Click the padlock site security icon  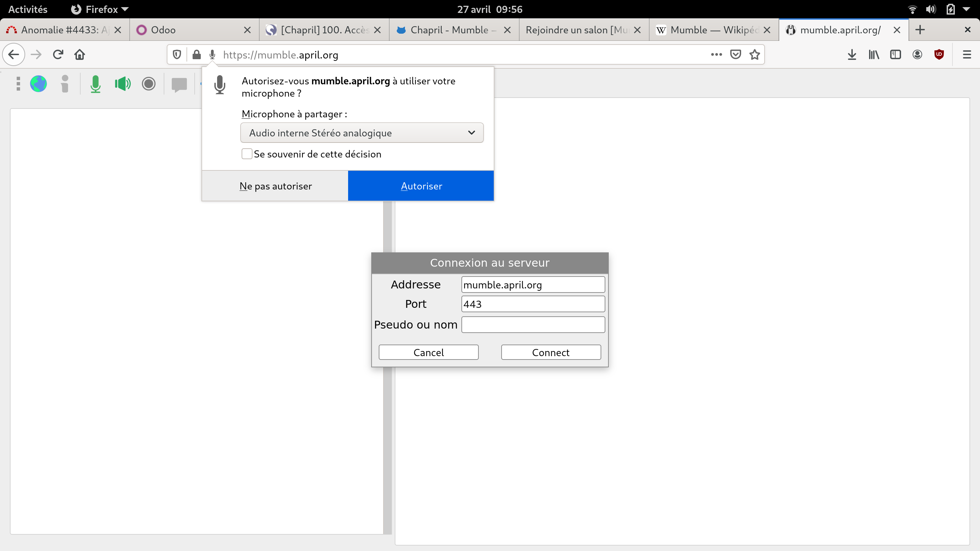point(196,55)
